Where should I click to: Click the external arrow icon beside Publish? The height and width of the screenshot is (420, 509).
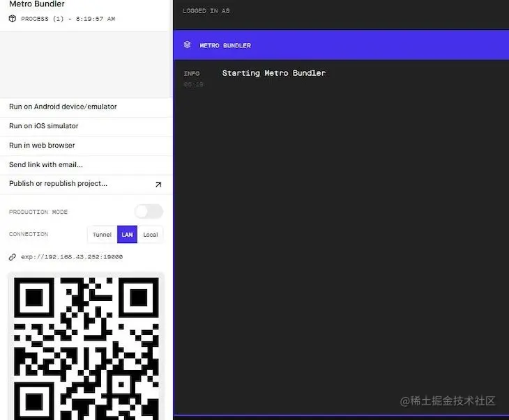coord(158,184)
